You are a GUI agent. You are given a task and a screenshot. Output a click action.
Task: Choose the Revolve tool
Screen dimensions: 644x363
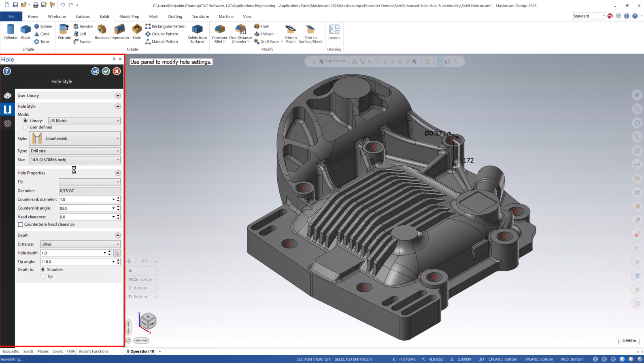(x=83, y=26)
